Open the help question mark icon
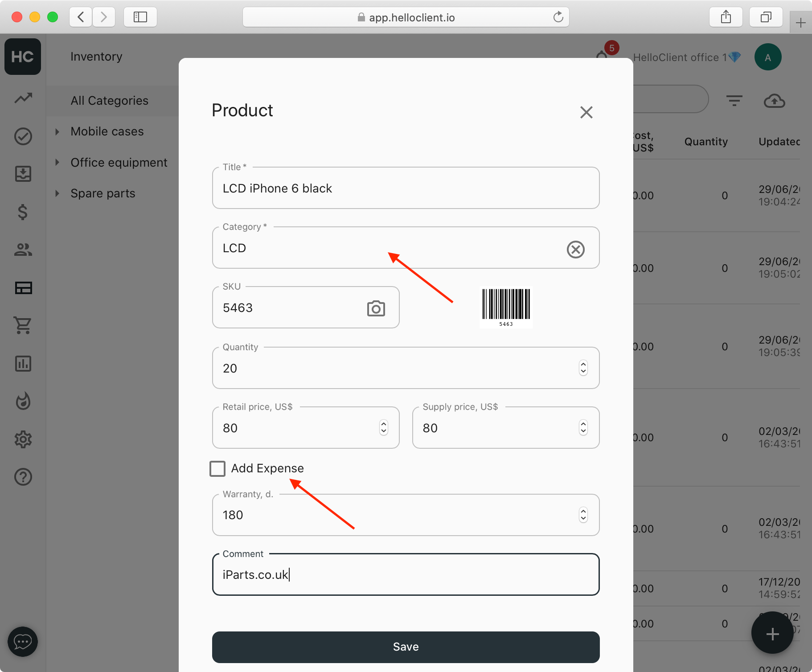Screen dimensions: 812x672 23,477
